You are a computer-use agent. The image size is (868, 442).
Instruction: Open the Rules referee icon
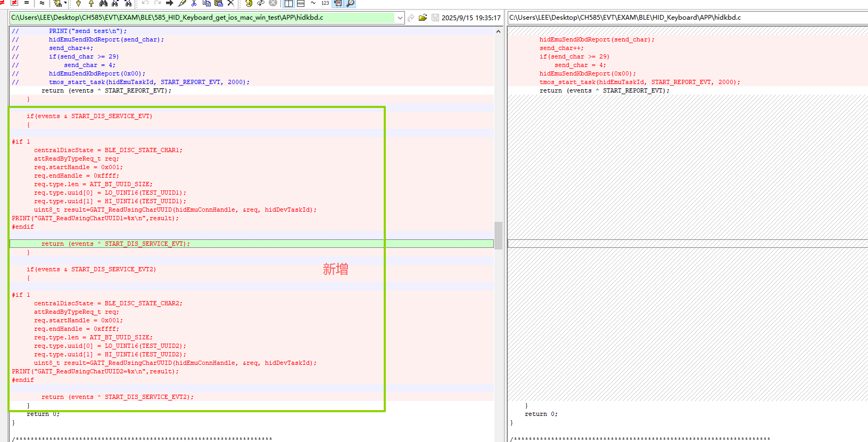click(x=57, y=3)
